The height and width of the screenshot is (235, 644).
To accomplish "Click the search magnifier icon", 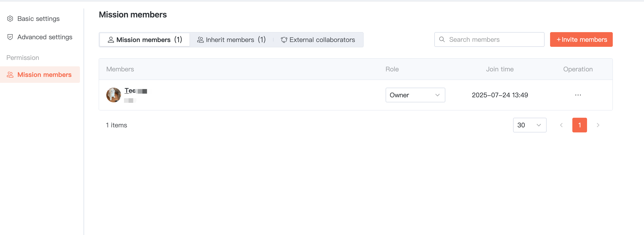I will tap(442, 39).
